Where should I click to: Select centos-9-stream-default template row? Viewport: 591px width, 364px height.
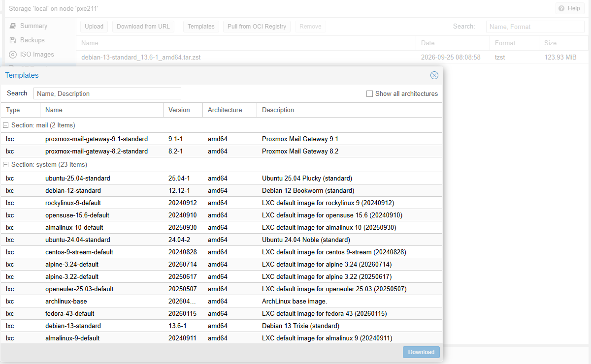222,252
